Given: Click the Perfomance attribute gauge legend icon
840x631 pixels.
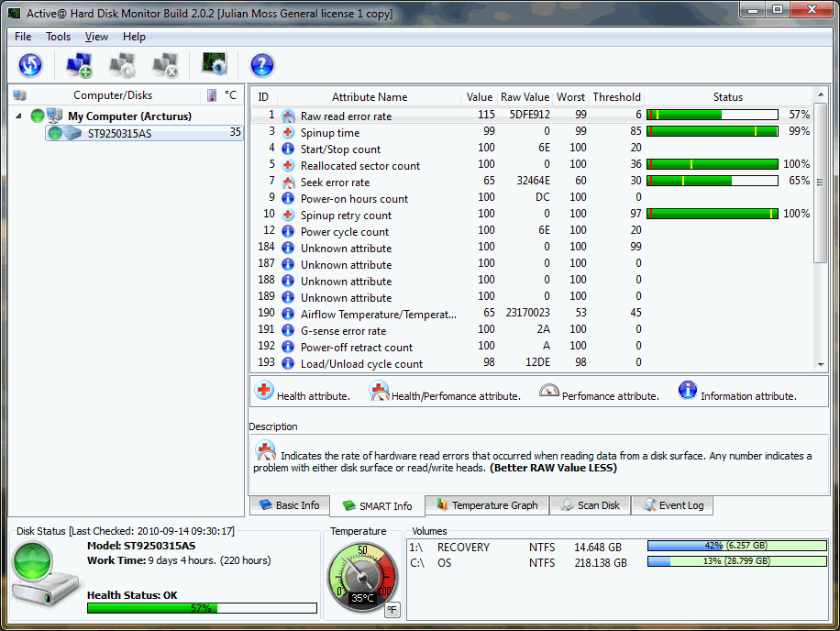Looking at the screenshot, I should pyautogui.click(x=549, y=391).
